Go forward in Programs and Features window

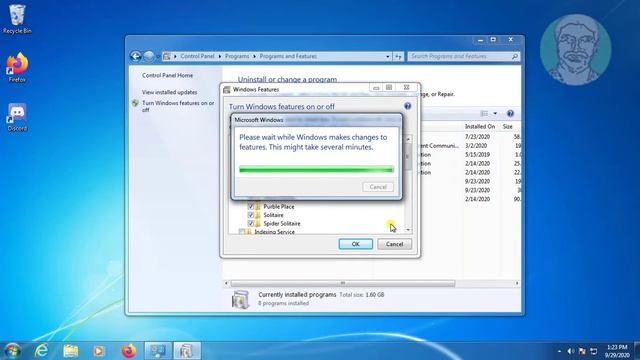tap(149, 56)
